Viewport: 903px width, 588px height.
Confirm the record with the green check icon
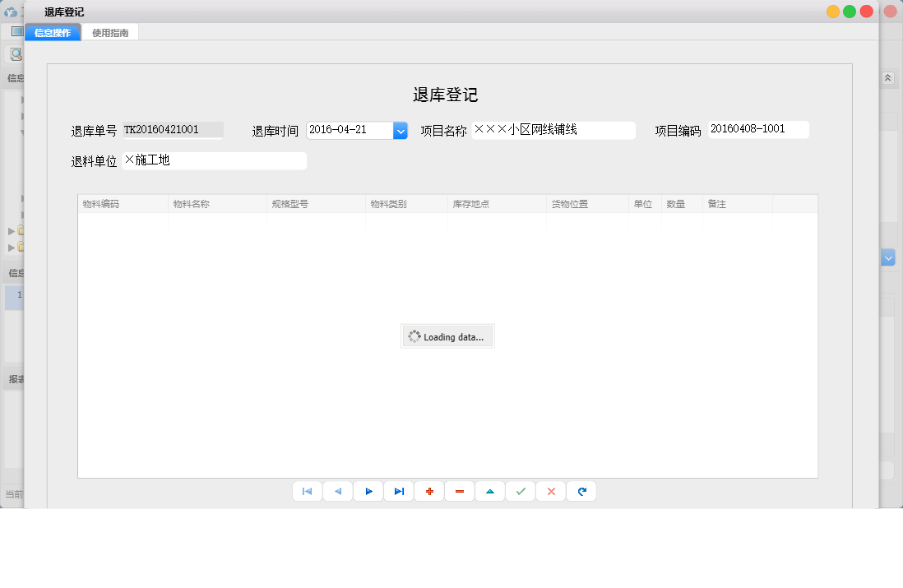[520, 491]
